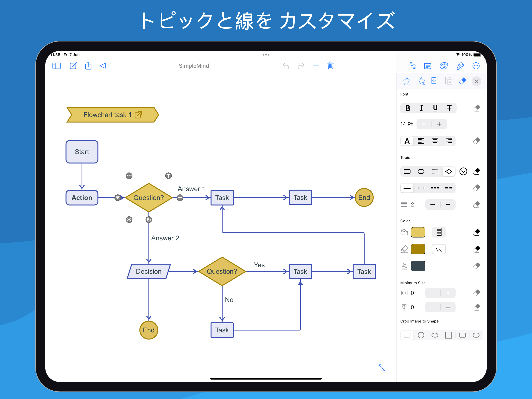Click the add-star style preset icon
532x399 pixels.
[421, 81]
